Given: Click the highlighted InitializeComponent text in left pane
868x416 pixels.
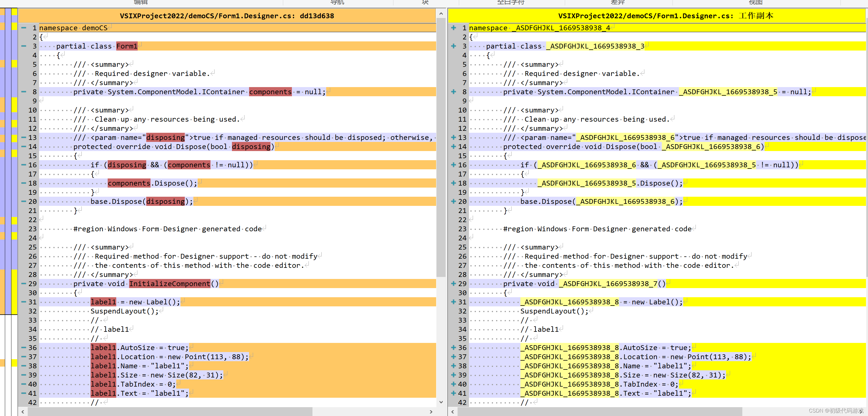Looking at the screenshot, I should tap(169, 284).
